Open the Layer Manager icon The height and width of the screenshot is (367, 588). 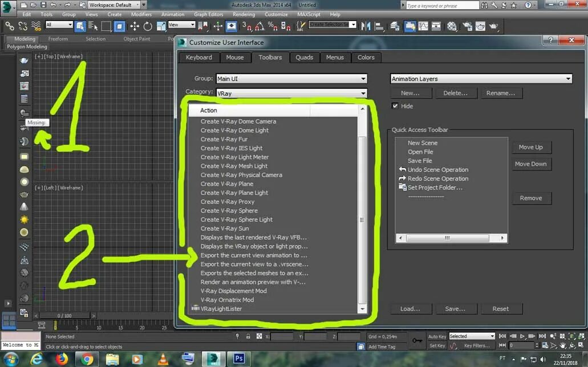395,26
